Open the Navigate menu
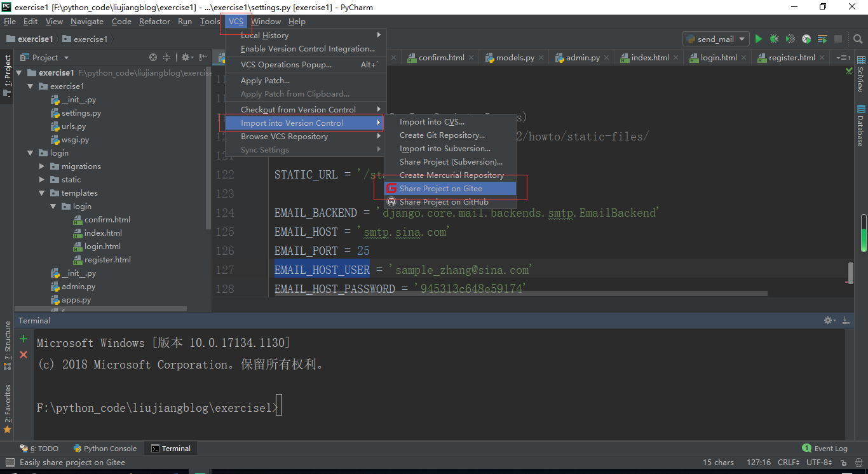The image size is (868, 474). point(87,22)
